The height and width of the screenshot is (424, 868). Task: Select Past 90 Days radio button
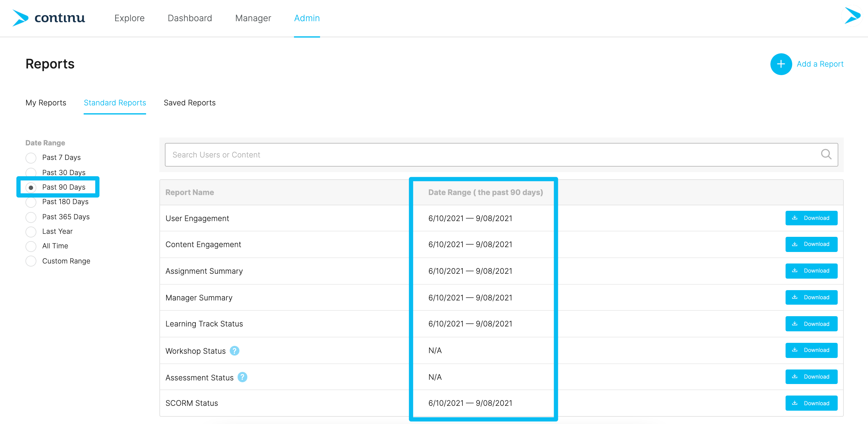(31, 187)
